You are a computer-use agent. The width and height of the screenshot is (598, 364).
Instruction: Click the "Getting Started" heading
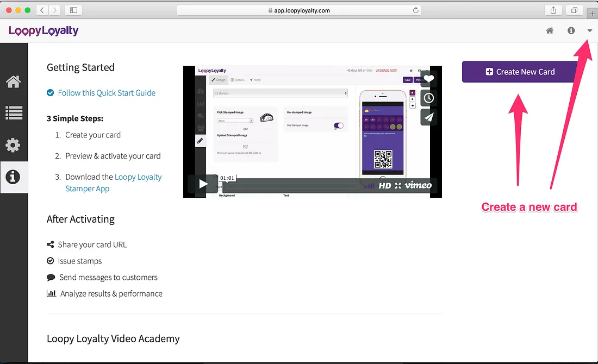[80, 67]
